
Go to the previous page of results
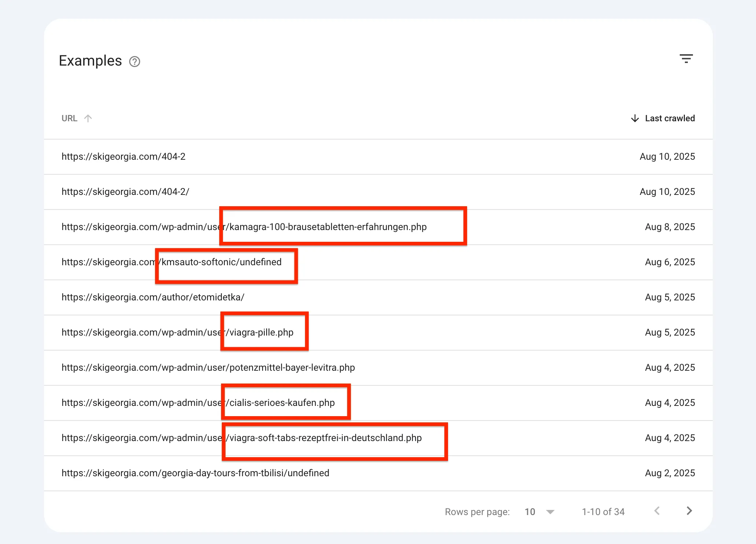[x=657, y=511]
